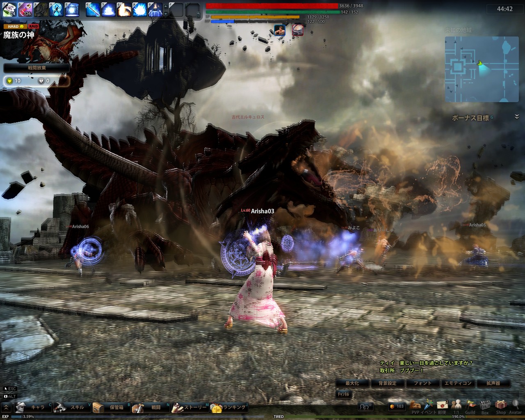Click the 取引所 chat message line

402,370
